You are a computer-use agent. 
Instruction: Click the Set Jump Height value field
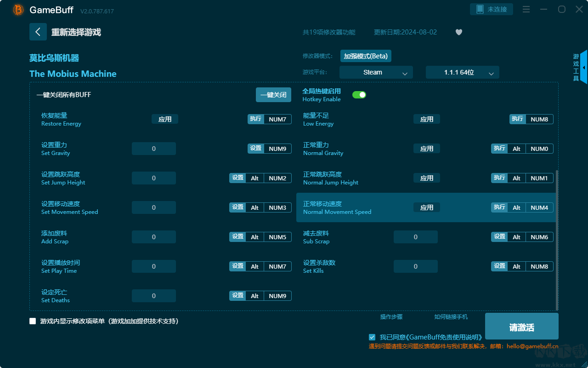click(x=154, y=178)
